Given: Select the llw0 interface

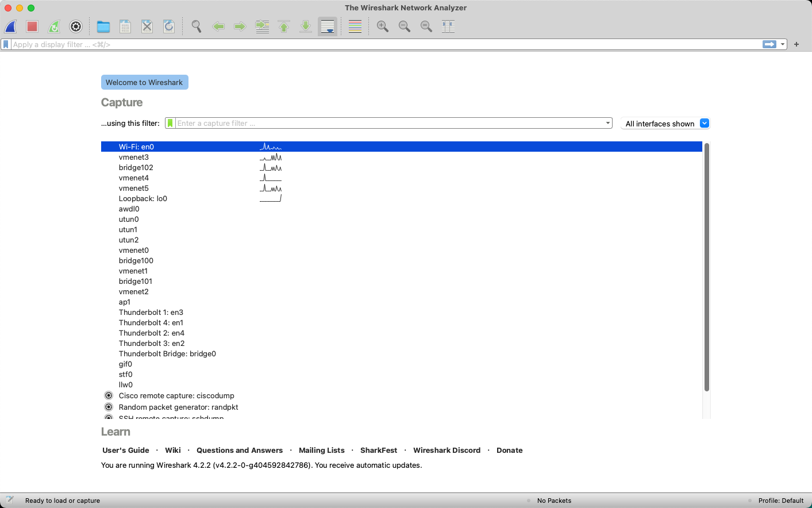Looking at the screenshot, I should 401,384.
